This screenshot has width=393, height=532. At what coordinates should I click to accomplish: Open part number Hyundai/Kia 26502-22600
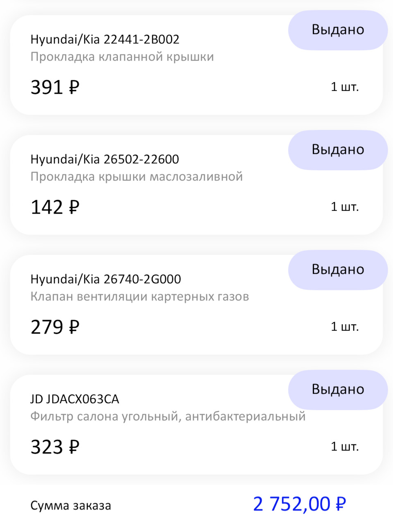coord(105,160)
